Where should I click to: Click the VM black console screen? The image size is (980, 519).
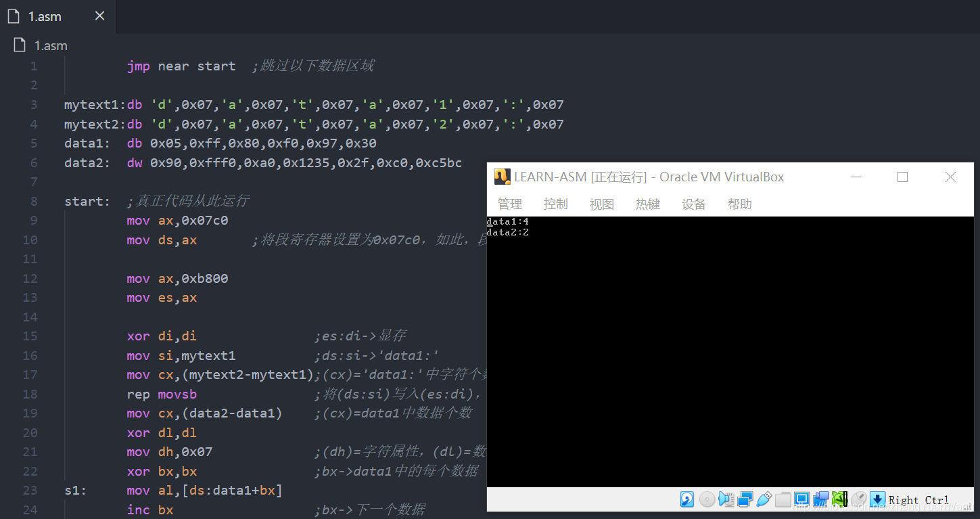730,352
